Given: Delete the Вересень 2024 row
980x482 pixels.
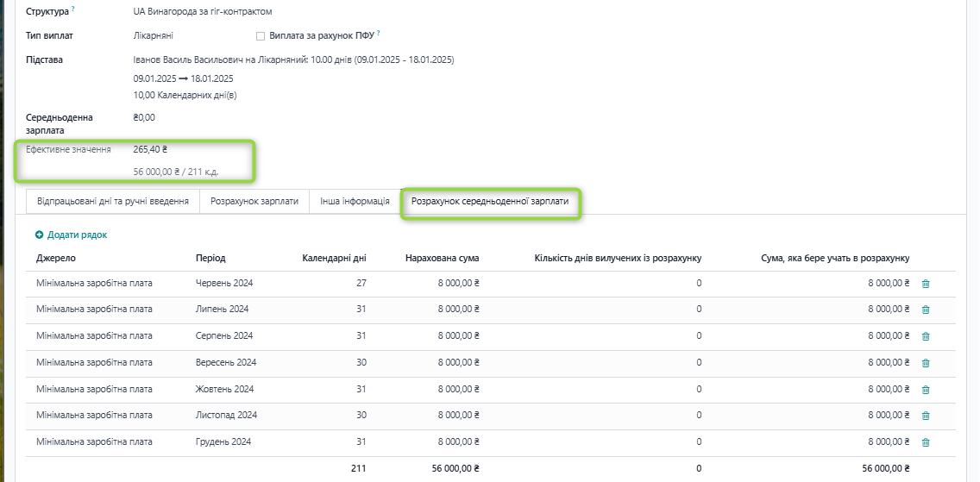Looking at the screenshot, I should tap(926, 363).
